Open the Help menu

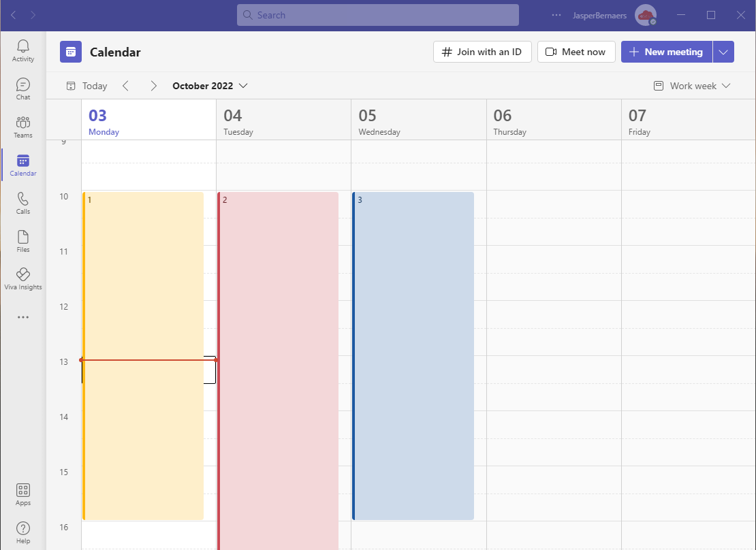click(x=23, y=533)
